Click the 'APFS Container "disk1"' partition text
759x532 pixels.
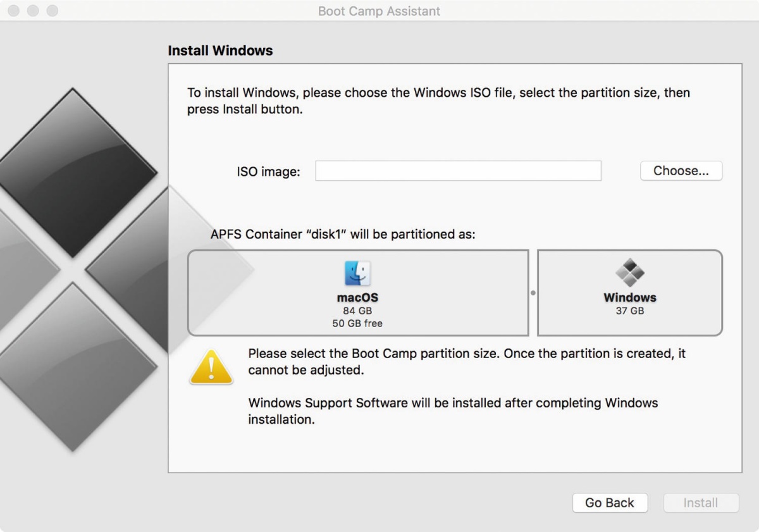pos(343,235)
